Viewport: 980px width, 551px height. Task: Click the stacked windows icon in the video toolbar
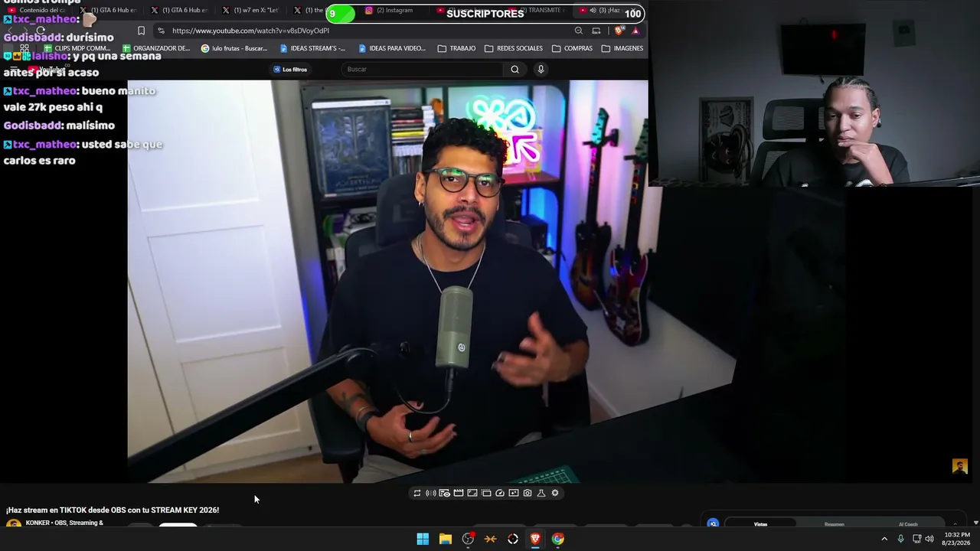(486, 494)
